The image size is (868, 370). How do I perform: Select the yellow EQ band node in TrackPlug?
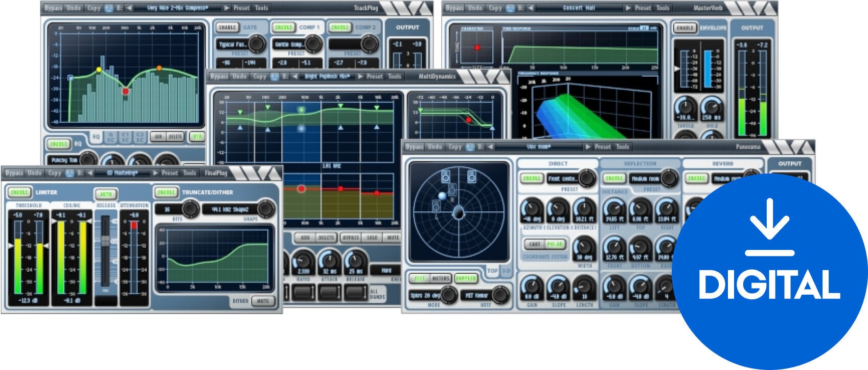[x=99, y=70]
